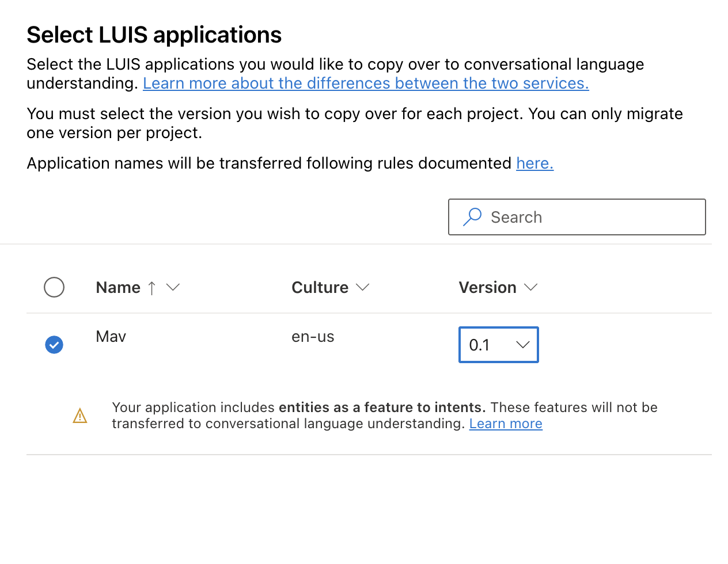Image resolution: width=728 pixels, height=564 pixels.
Task: Open the Learn more warning link
Action: tap(506, 424)
